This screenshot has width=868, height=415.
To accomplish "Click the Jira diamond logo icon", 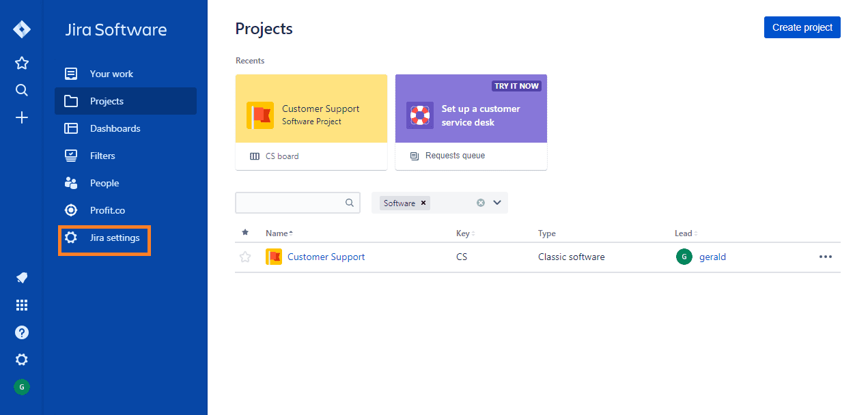I will [22, 29].
